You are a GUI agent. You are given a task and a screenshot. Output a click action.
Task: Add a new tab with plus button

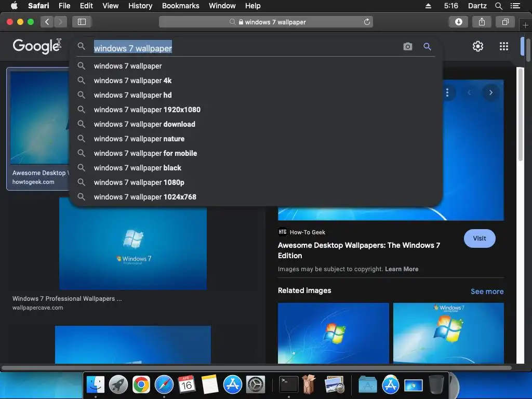pyautogui.click(x=525, y=25)
